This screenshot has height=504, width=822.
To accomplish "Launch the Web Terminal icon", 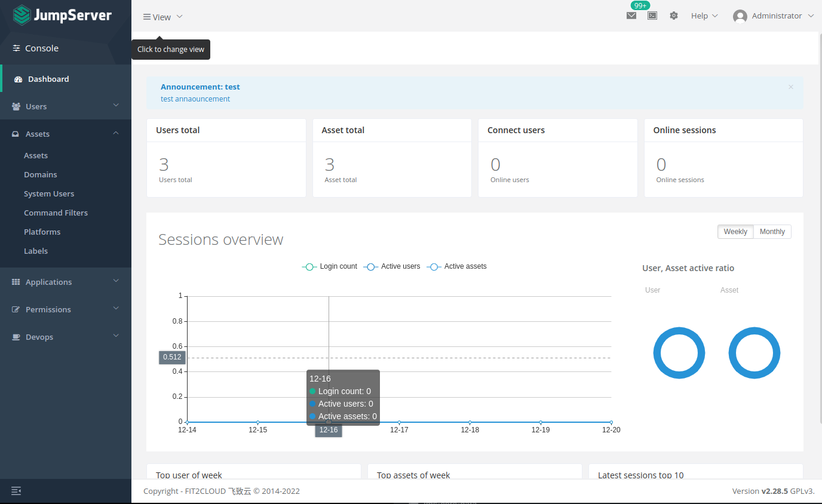I will 652,16.
